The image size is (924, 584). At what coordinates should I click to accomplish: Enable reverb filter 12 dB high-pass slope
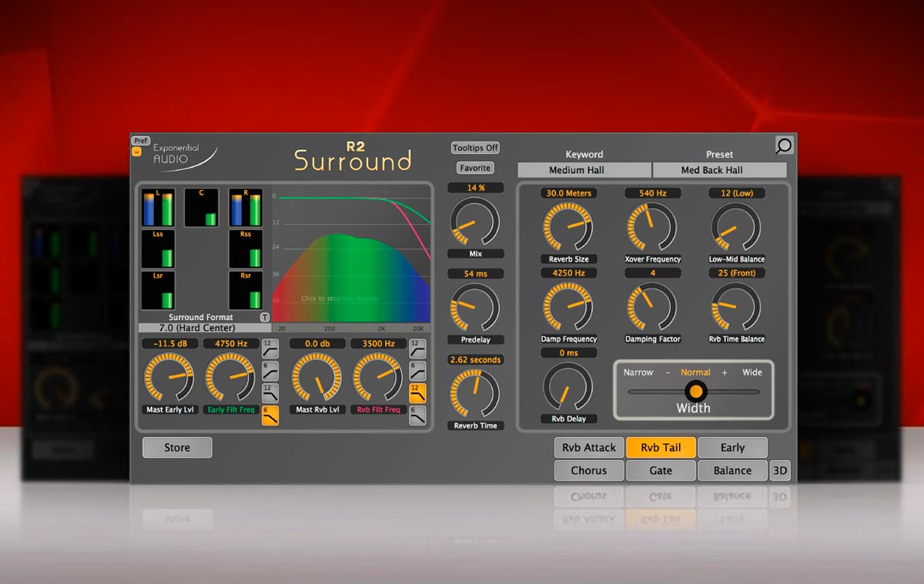417,349
